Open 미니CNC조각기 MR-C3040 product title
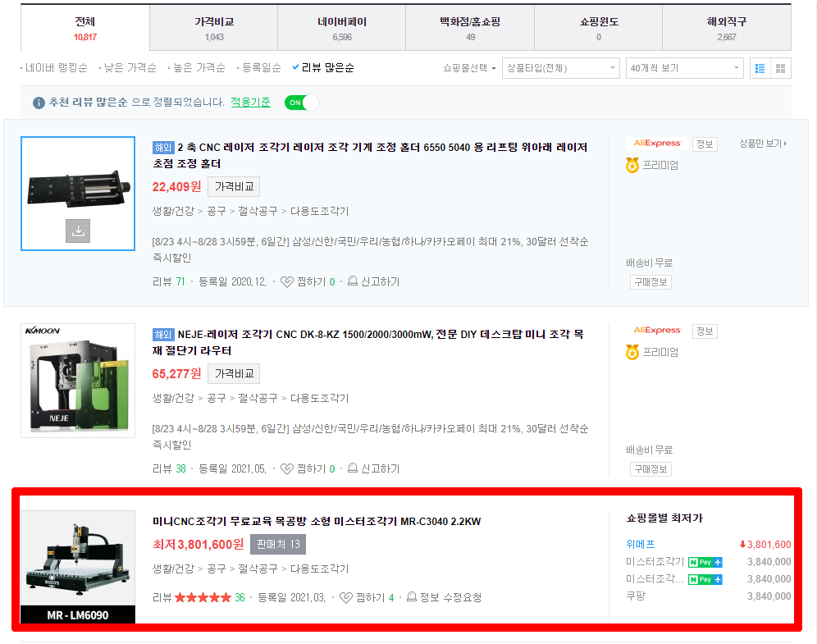This screenshot has width=817, height=644. (x=317, y=521)
